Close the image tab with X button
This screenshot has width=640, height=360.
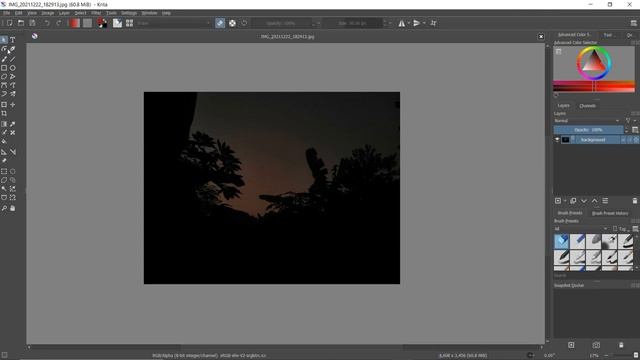[x=541, y=37]
